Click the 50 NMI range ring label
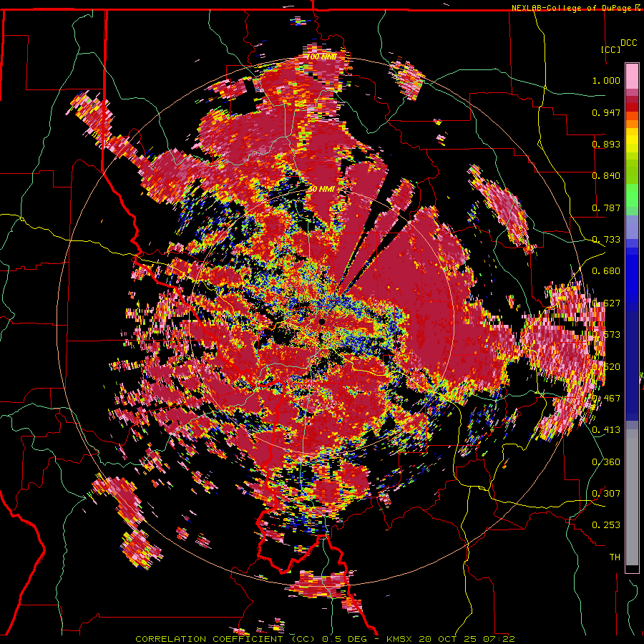Viewport: 644px width, 644px height. pyautogui.click(x=321, y=189)
